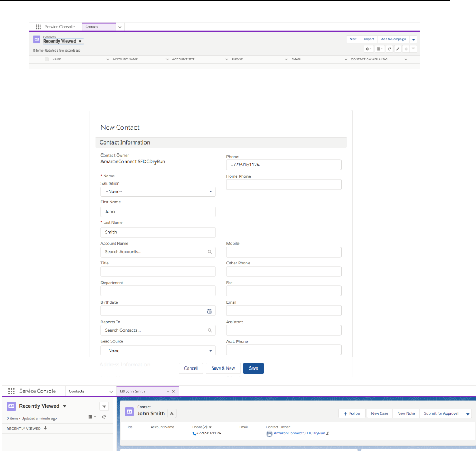Click the hierarchy icon next to John Smith
476x451 pixels.
[172, 413]
